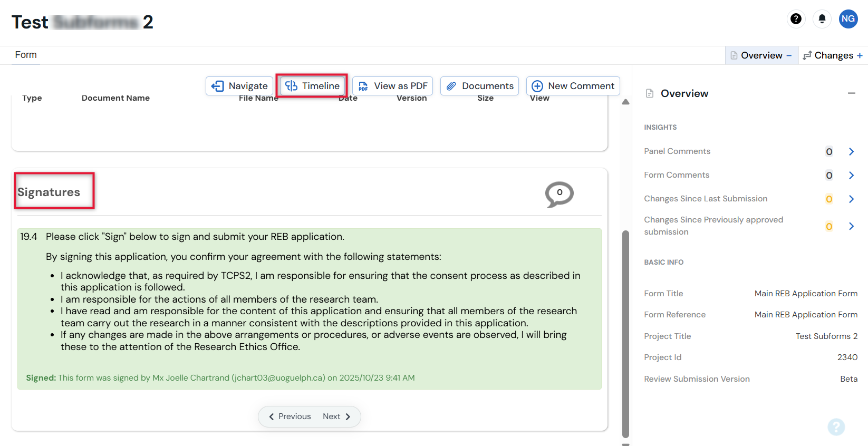Click the scroll up arrow of form

click(625, 102)
